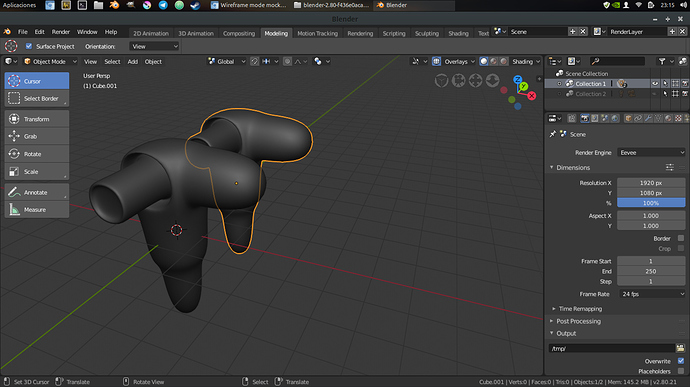Toggle the Overlays display button
The height and width of the screenshot is (387, 690).
[x=436, y=62]
